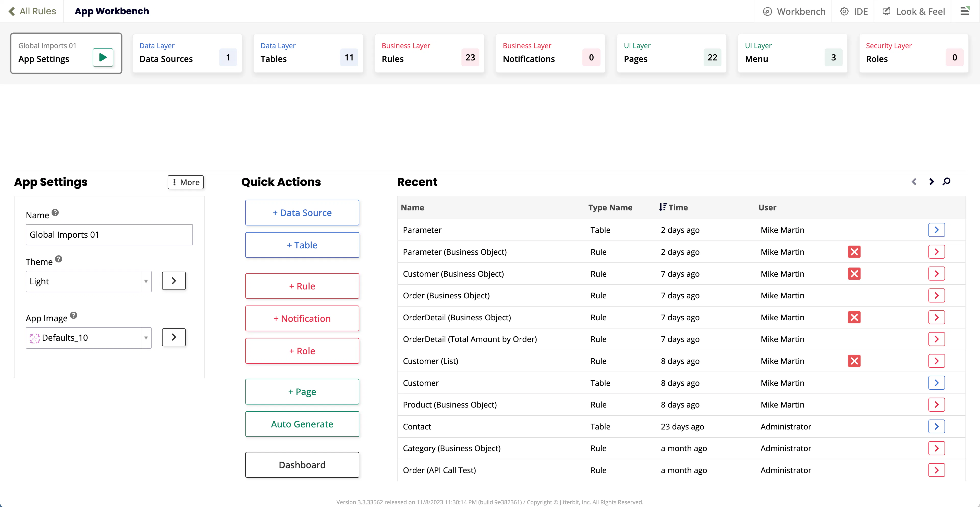The image size is (980, 507).
Task: Click help icon next to Theme label
Action: [59, 259]
